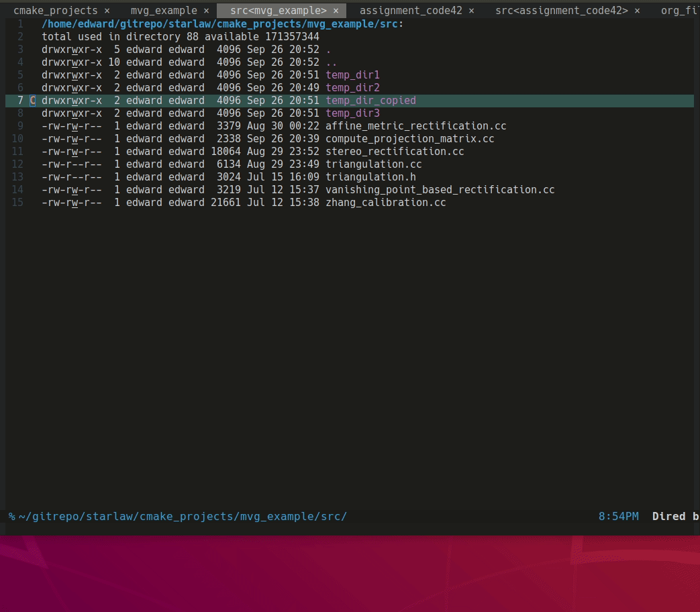Close the cmake_projects tab

coord(107,11)
